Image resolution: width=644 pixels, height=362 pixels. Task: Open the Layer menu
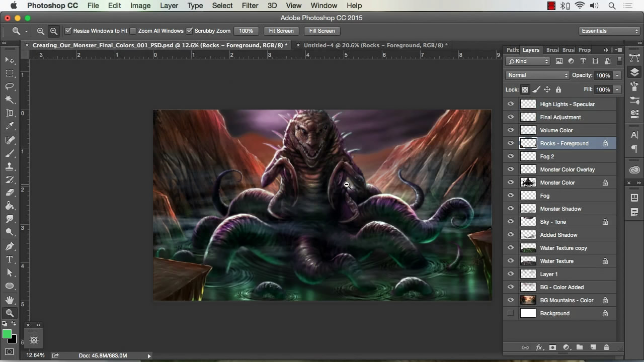point(169,6)
